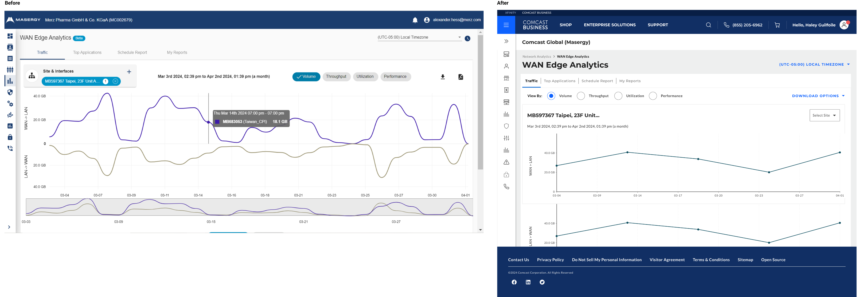Screen dimensions: 868x297
Task: Toggle the Performance chip in Masergy view
Action: [x=396, y=77]
